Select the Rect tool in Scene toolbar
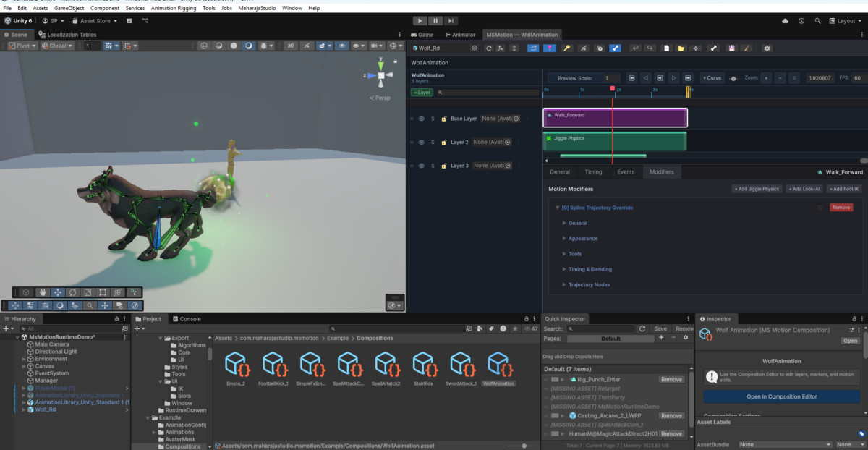This screenshot has height=450, width=868. (103, 292)
